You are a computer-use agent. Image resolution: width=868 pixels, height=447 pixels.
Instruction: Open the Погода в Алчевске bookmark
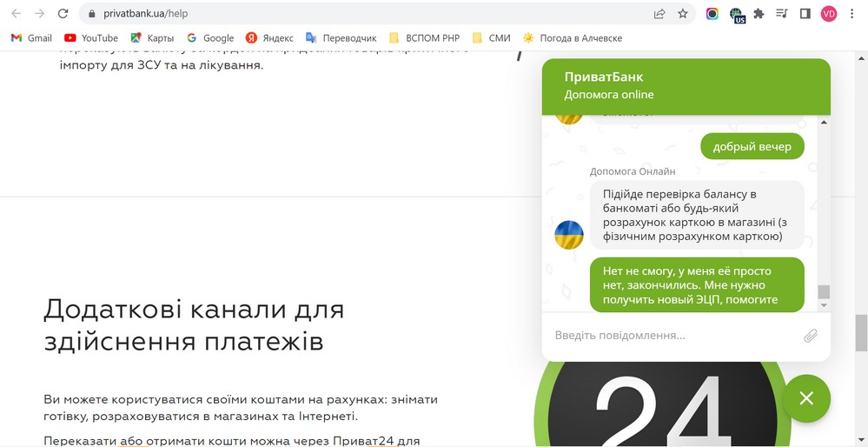[573, 38]
